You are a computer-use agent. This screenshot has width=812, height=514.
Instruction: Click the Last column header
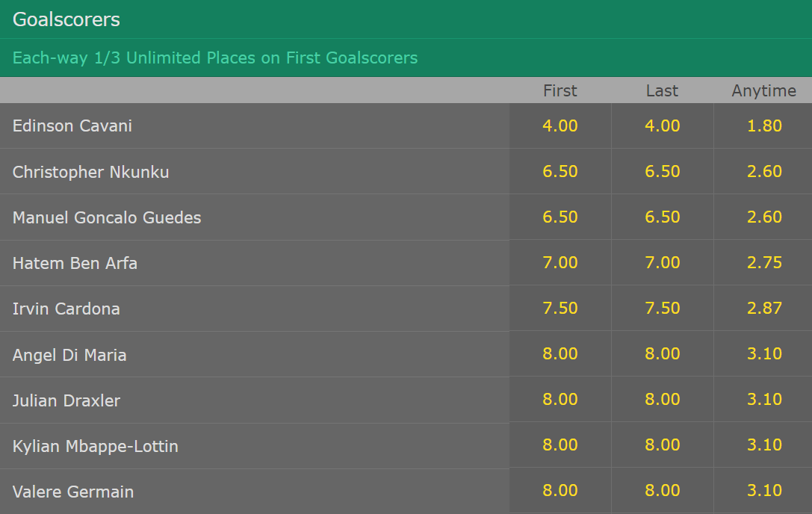click(x=662, y=90)
